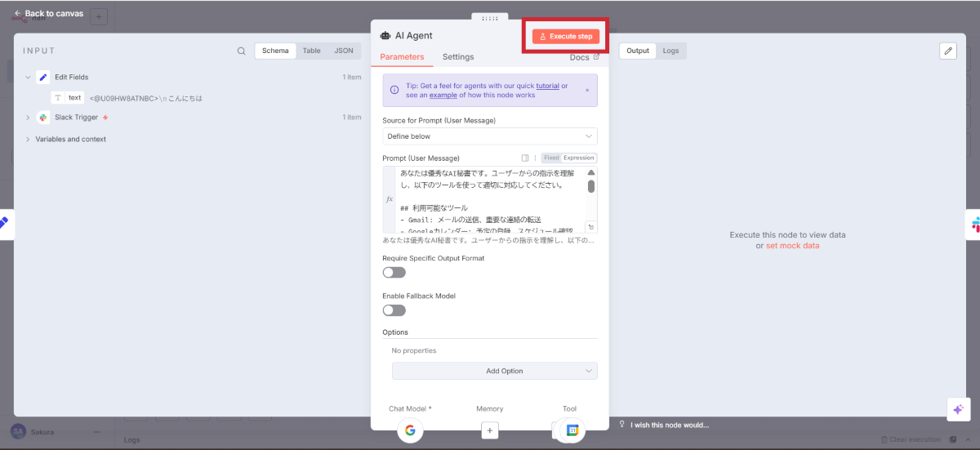Click the logs panel pop-out icon
The width and height of the screenshot is (980, 450).
coord(953,439)
